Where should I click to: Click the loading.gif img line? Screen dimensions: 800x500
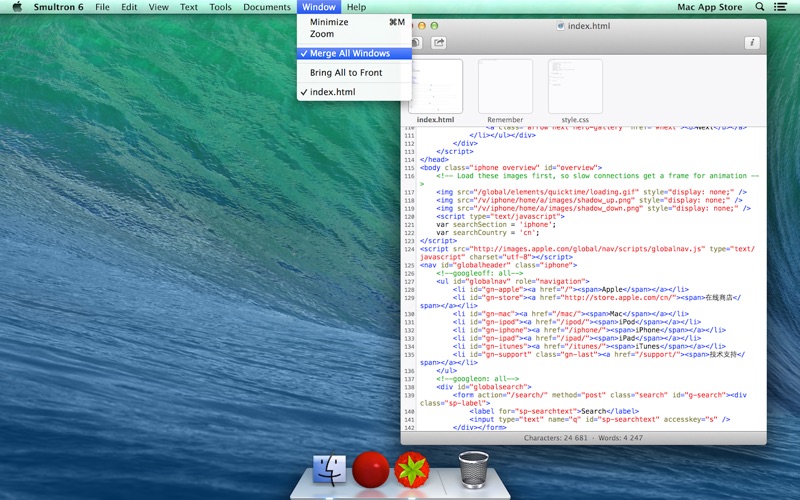point(591,192)
